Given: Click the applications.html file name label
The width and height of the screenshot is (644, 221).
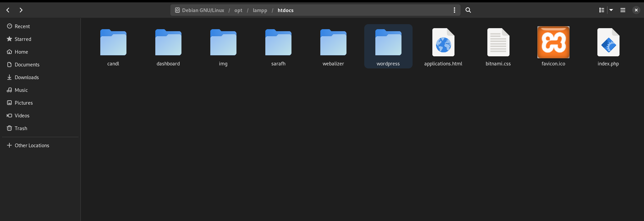Looking at the screenshot, I should [443, 64].
